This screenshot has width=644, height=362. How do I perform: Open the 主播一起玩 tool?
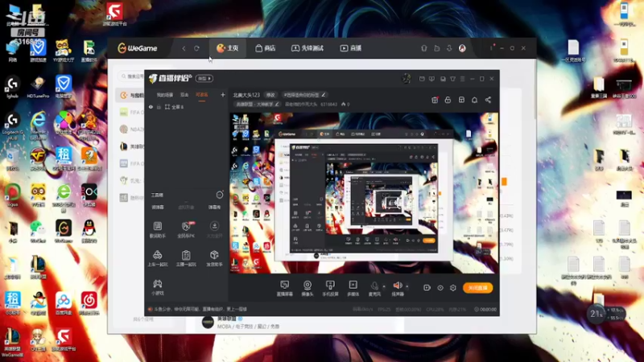(x=186, y=258)
